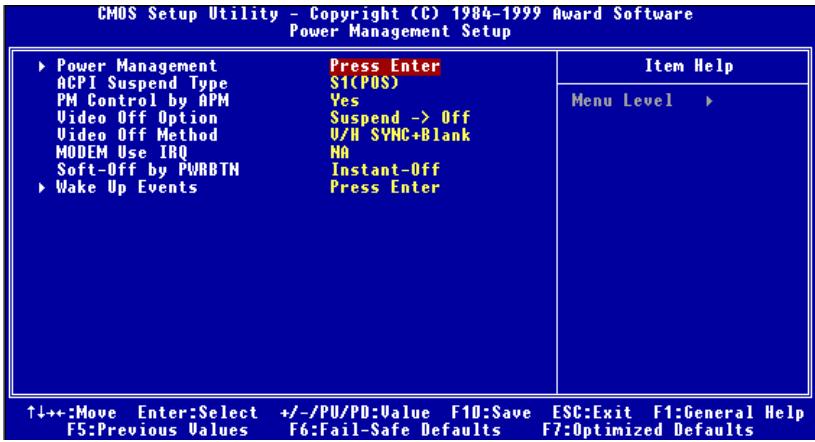
Task: Click the Menu Level text
Action: (x=622, y=100)
